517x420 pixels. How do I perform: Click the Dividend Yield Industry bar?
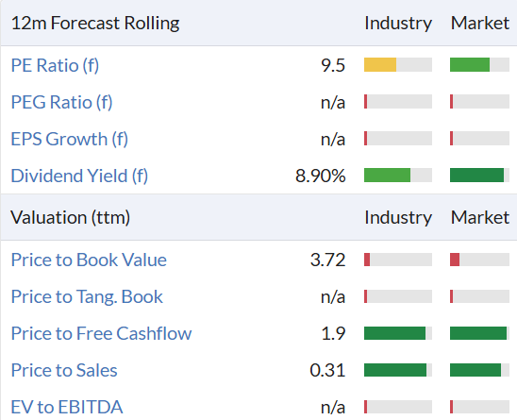398,176
